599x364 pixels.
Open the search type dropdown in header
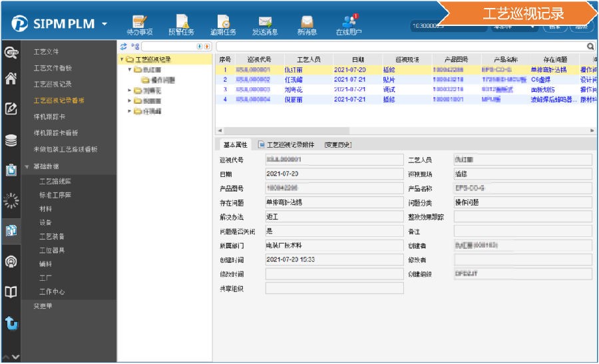click(514, 27)
